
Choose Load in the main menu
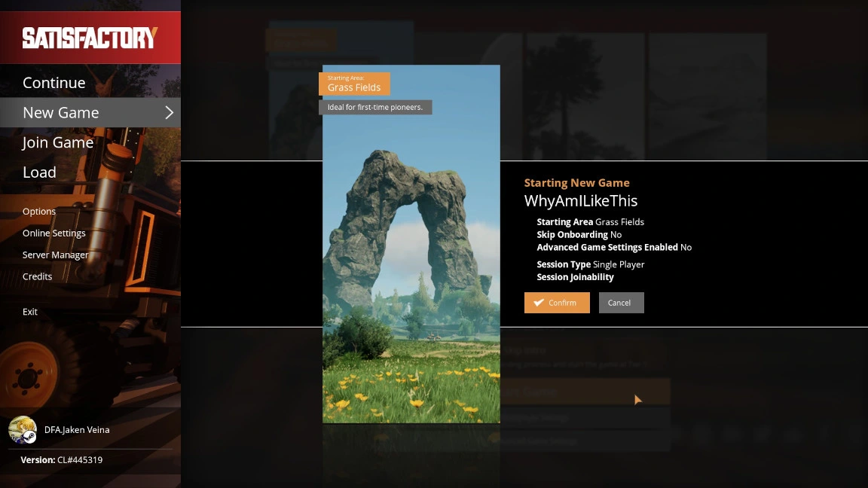[x=39, y=172]
